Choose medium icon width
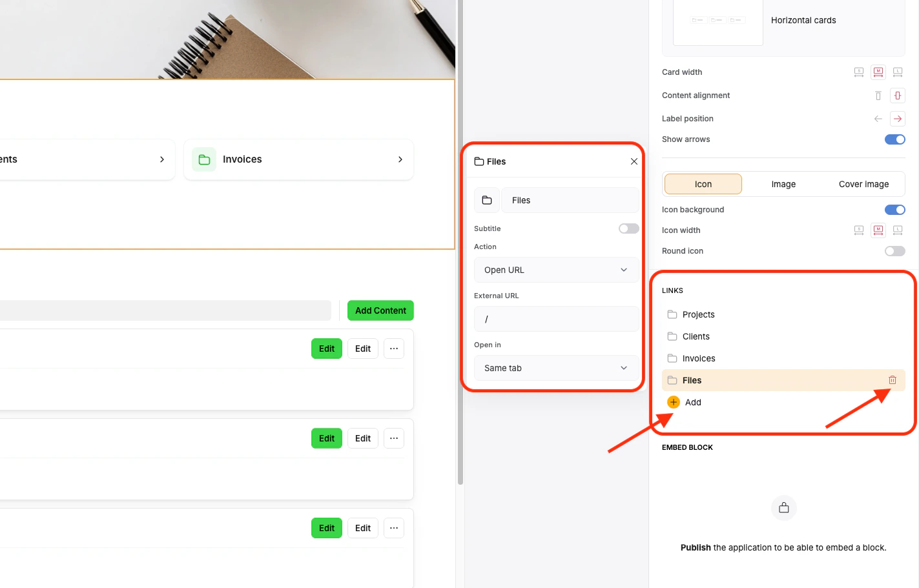Image resolution: width=919 pixels, height=588 pixels. 878,230
